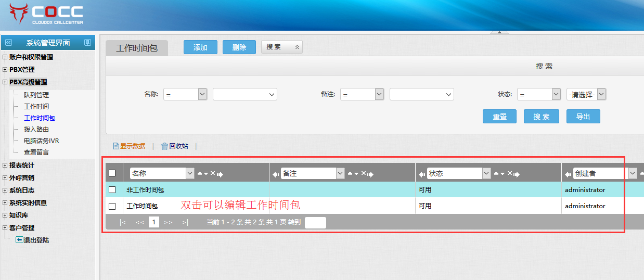The height and width of the screenshot is (280, 644).
Task: Click the pin icon in the sidebar header
Action: tap(87, 43)
